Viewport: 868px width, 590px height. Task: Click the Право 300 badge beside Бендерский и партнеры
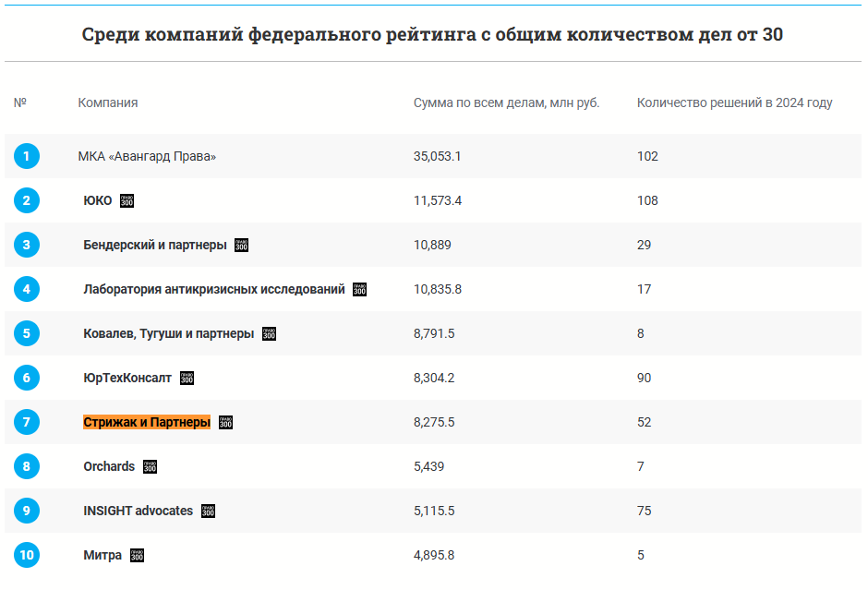tap(241, 245)
